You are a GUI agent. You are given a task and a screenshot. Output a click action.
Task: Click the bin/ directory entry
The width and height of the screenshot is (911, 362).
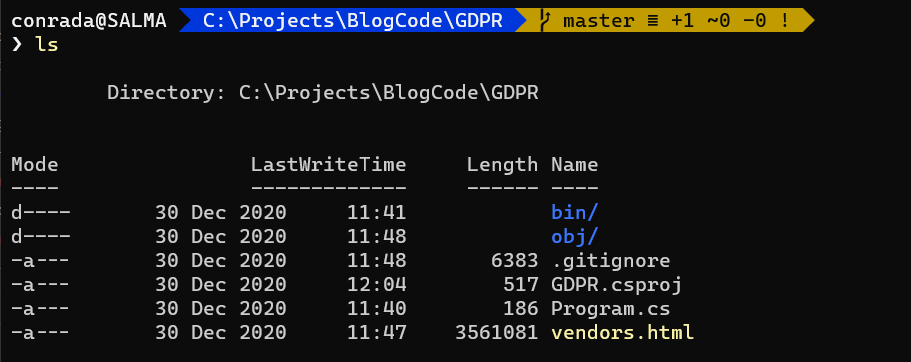pos(575,212)
